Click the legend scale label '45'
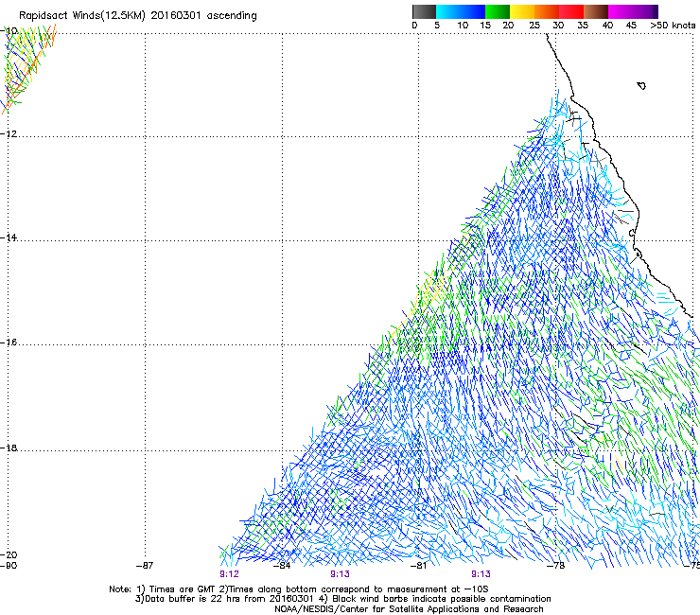Screen dimensions: 700x615 pyautogui.click(x=631, y=25)
